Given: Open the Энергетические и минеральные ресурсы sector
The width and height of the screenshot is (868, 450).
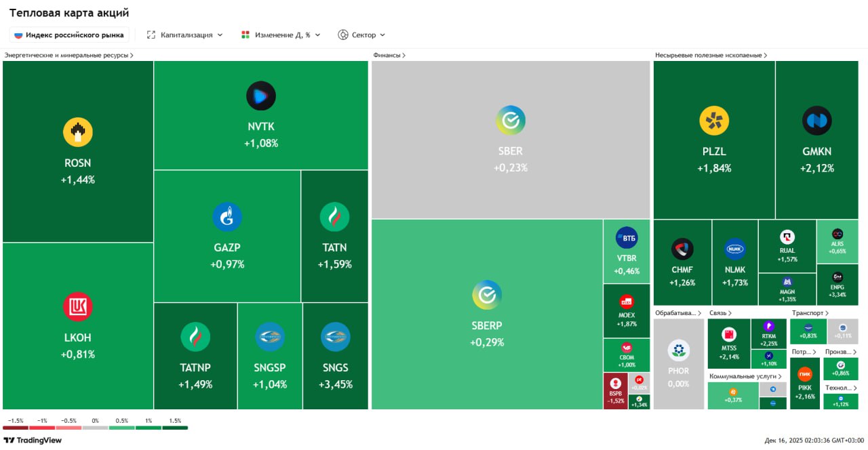Looking at the screenshot, I should (68, 55).
